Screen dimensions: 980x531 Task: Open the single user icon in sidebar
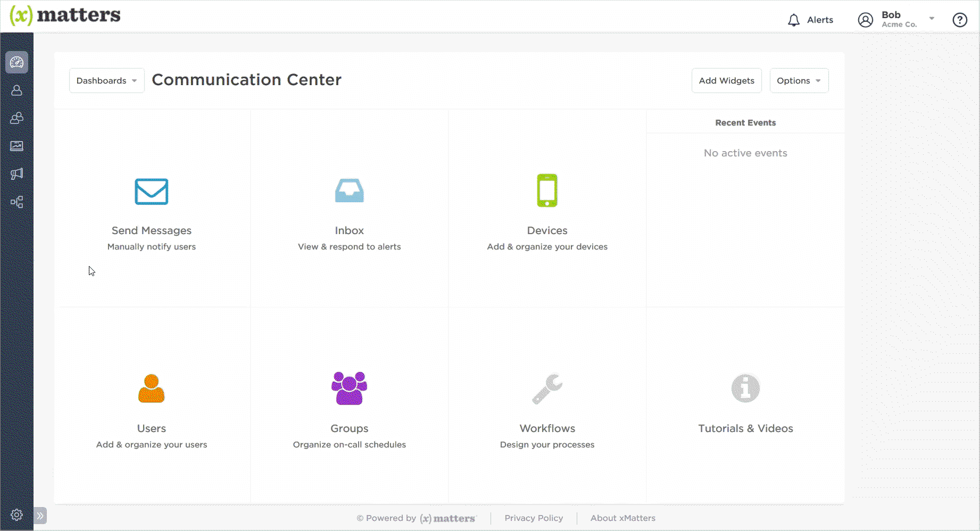(x=16, y=90)
